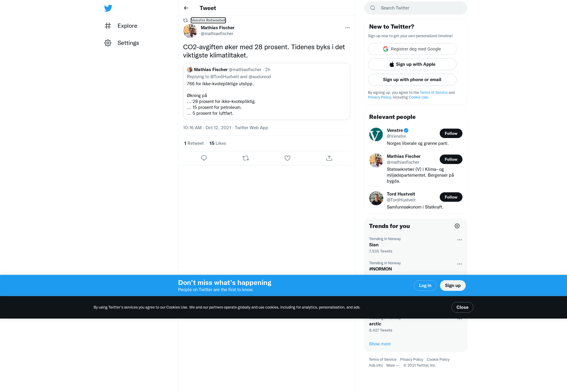Retweet using the retweet arrows icon

pyautogui.click(x=246, y=158)
